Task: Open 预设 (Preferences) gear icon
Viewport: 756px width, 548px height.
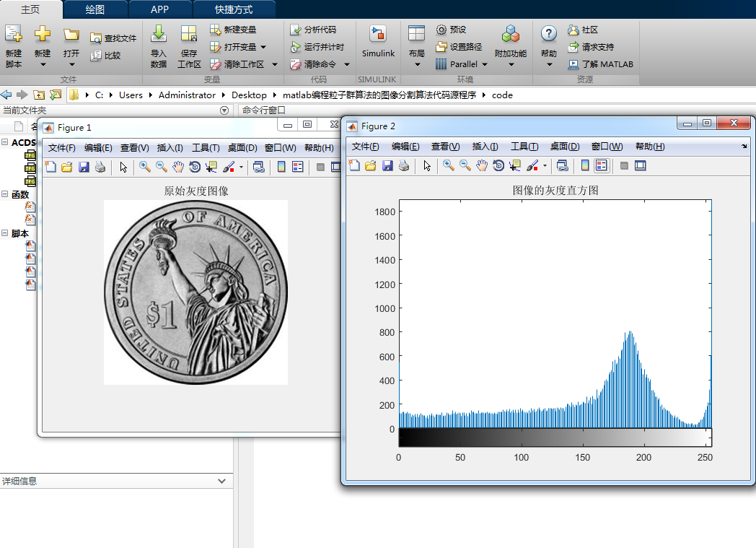Action: pos(441,30)
